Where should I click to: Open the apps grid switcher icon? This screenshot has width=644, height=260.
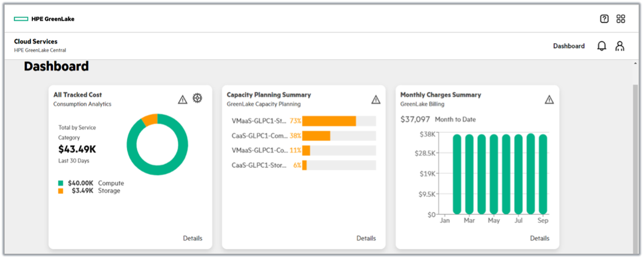[620, 19]
